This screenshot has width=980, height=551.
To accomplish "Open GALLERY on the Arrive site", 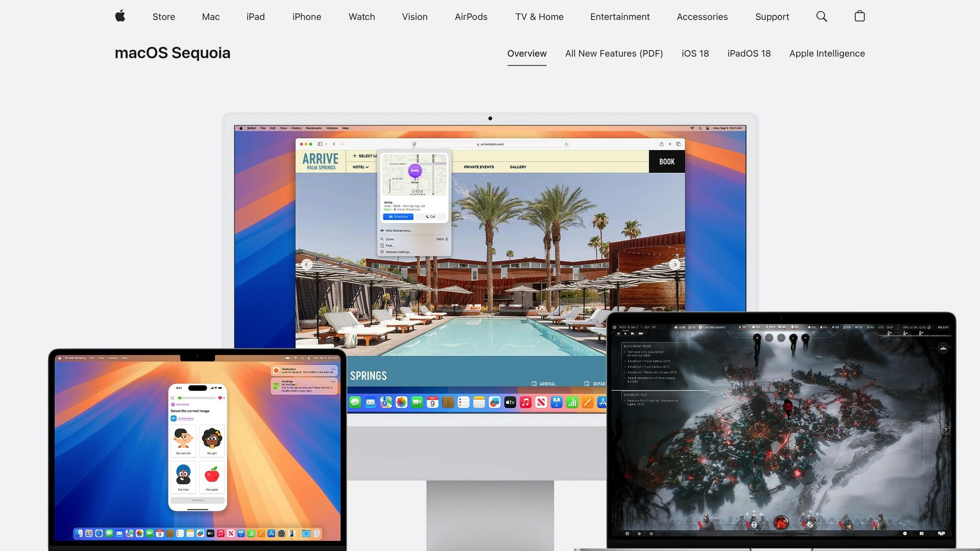I will tap(518, 167).
